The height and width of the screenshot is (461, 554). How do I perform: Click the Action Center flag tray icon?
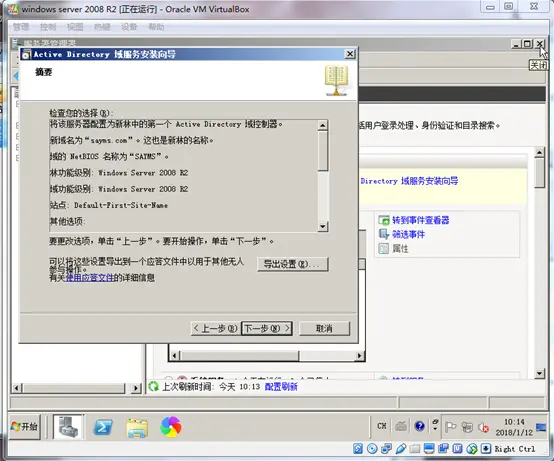pyautogui.click(x=450, y=427)
